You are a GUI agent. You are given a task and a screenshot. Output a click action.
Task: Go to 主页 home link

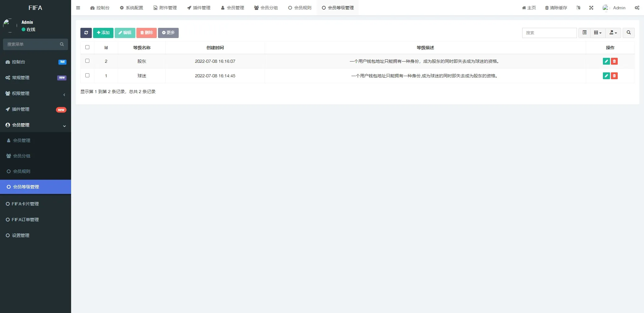point(529,8)
